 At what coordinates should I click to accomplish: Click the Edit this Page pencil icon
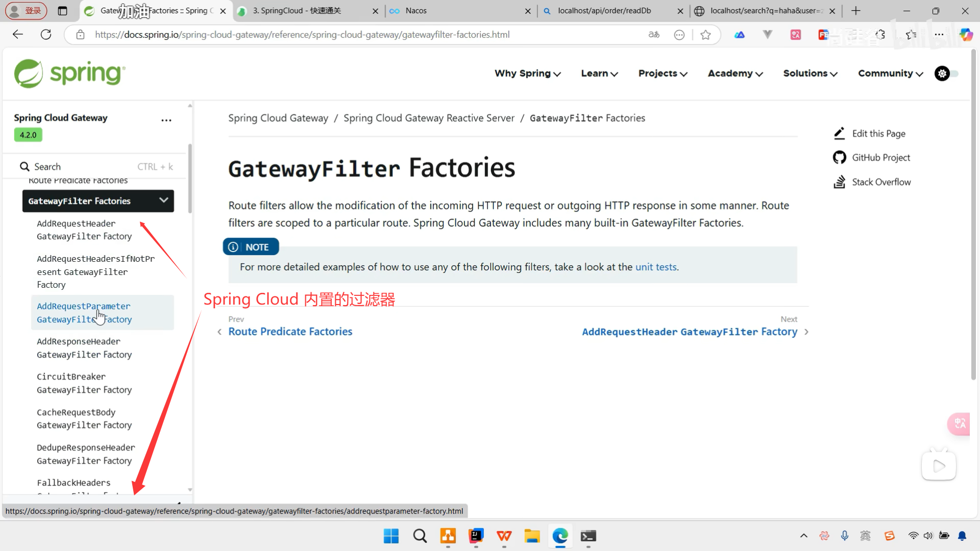pos(839,134)
